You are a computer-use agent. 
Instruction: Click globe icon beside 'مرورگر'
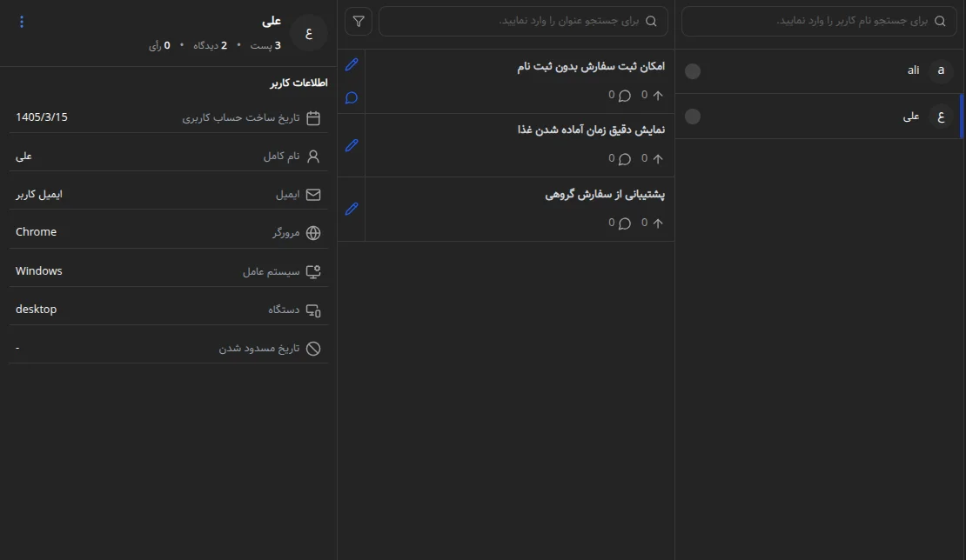pyautogui.click(x=313, y=233)
